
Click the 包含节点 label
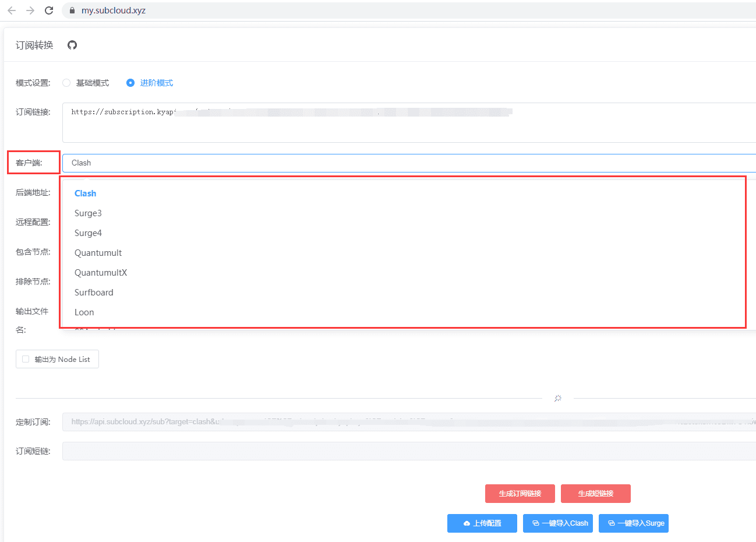pyautogui.click(x=33, y=252)
